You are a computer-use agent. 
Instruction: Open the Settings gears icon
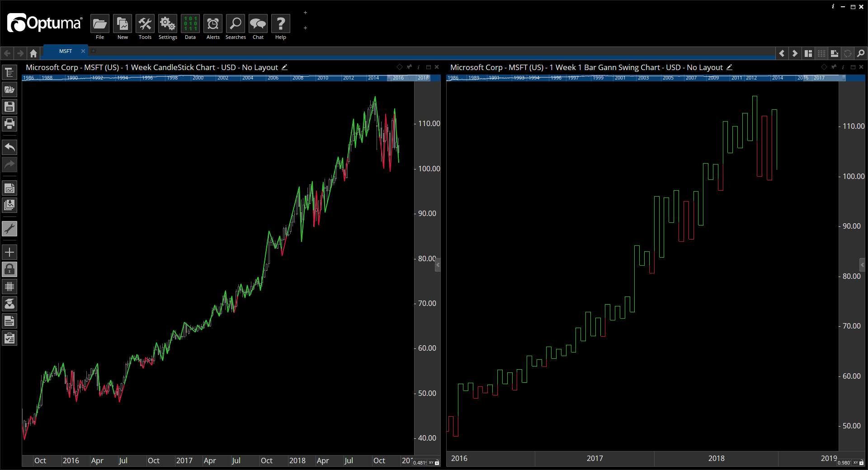(x=168, y=23)
